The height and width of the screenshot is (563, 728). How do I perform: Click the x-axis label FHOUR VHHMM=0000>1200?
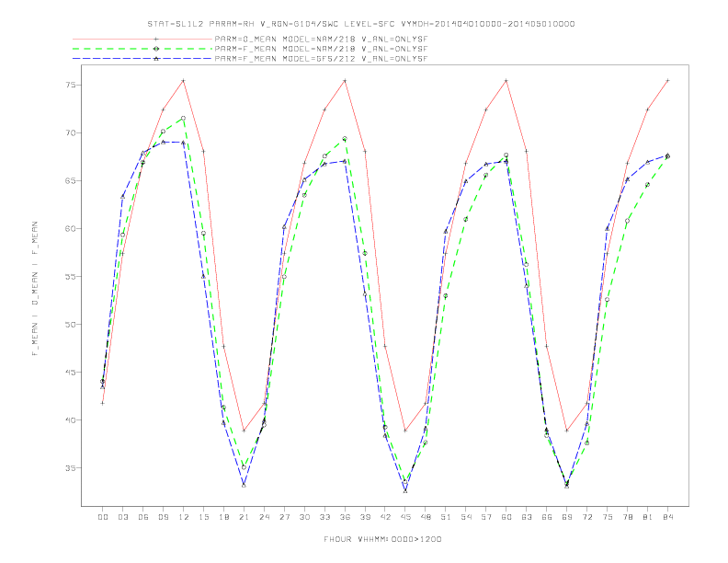[382, 539]
